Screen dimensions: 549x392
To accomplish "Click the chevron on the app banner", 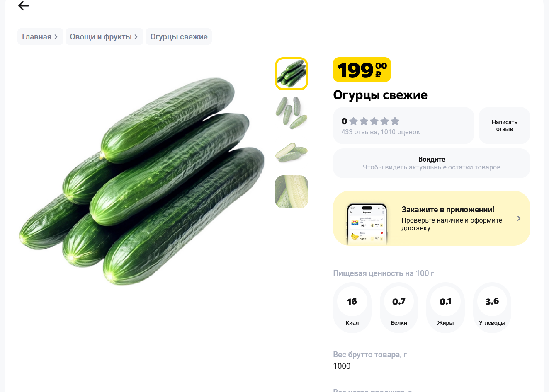I will click(x=519, y=218).
